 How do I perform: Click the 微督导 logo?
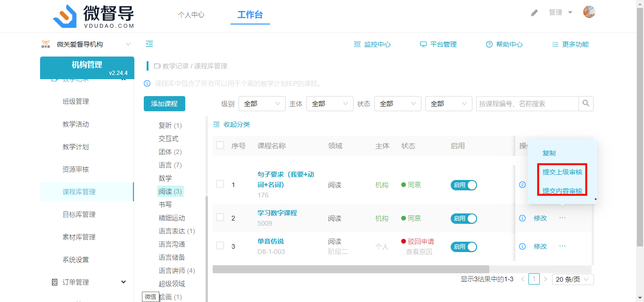[x=93, y=16]
